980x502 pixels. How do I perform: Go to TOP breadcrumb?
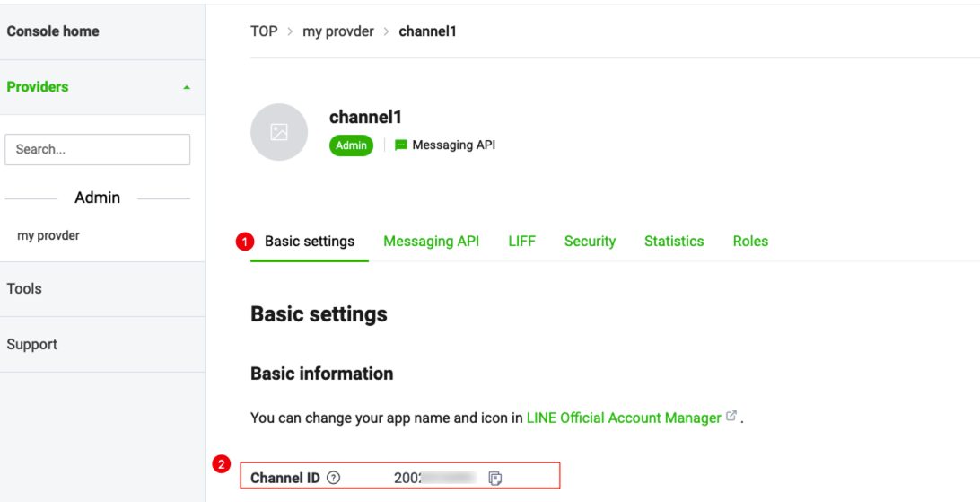265,31
